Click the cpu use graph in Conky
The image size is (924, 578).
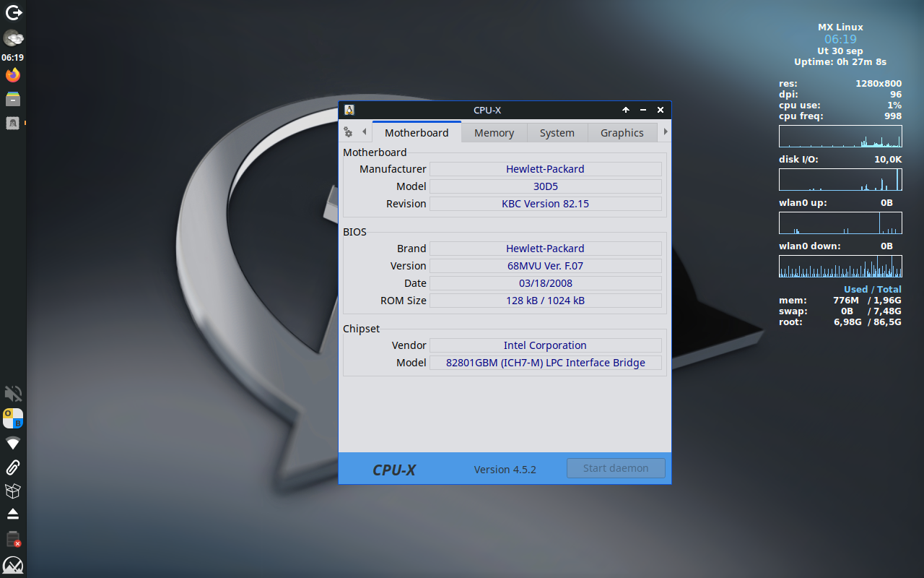[840, 137]
